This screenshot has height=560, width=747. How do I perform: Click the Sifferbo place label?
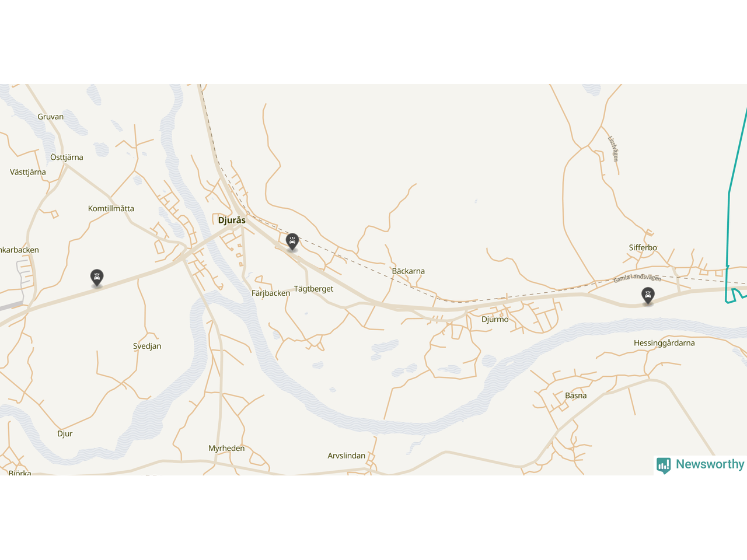click(643, 248)
